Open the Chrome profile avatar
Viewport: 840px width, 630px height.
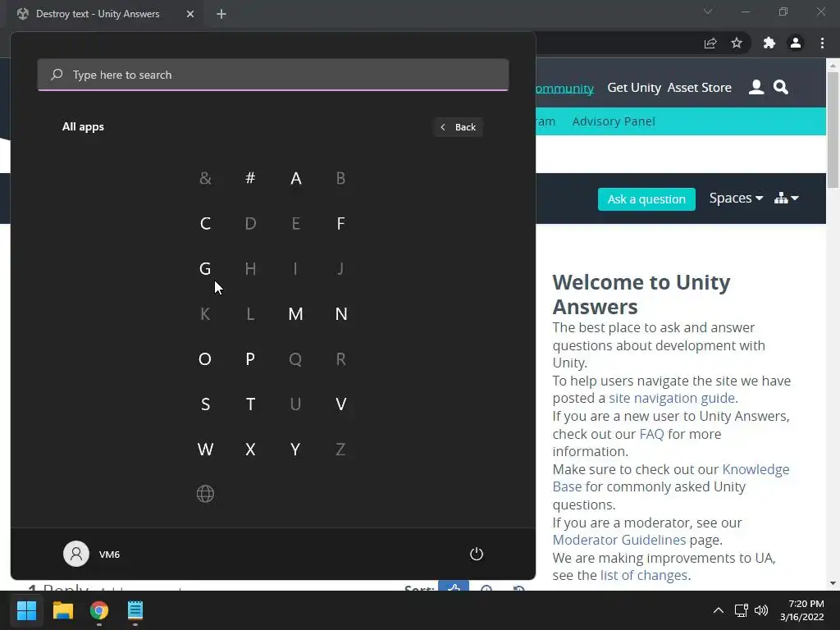coord(796,43)
